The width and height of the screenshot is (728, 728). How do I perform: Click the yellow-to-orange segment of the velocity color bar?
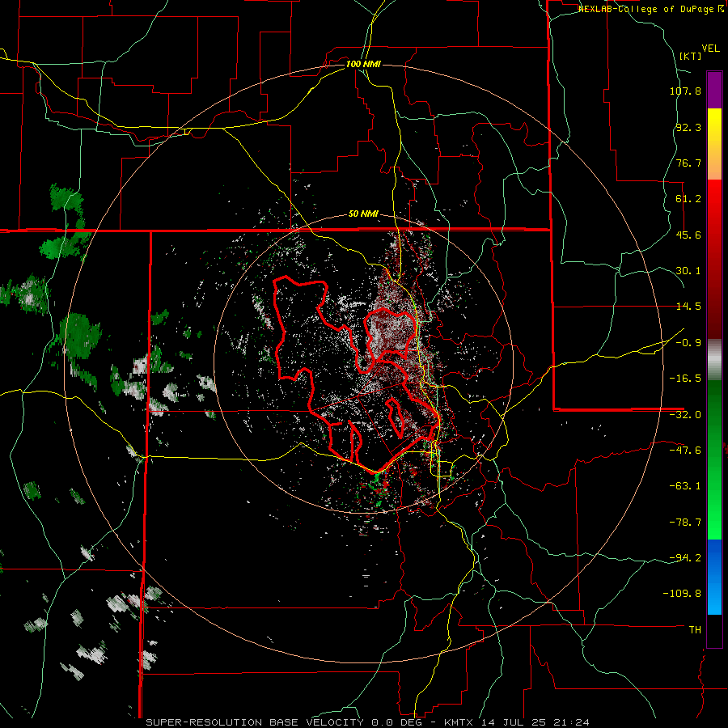[x=714, y=144]
